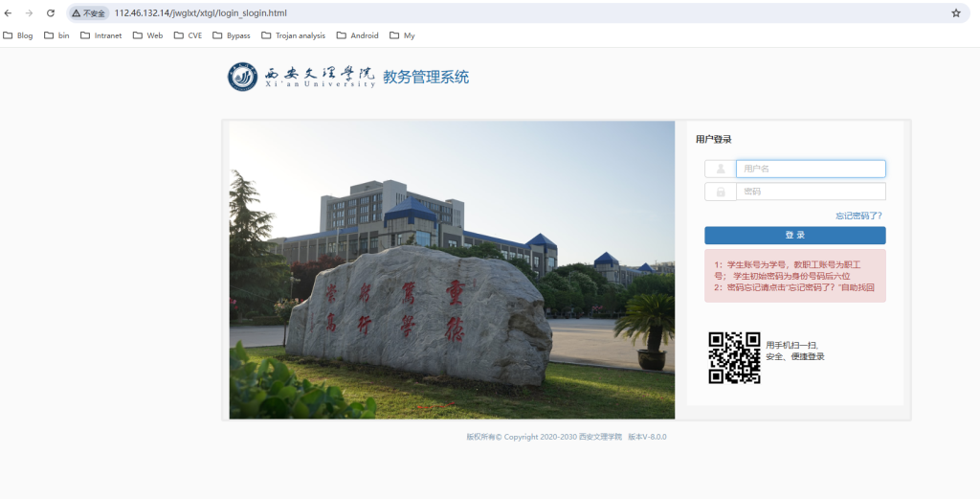Focus the 用户名 username input field
This screenshot has width=980, height=499.
[810, 169]
